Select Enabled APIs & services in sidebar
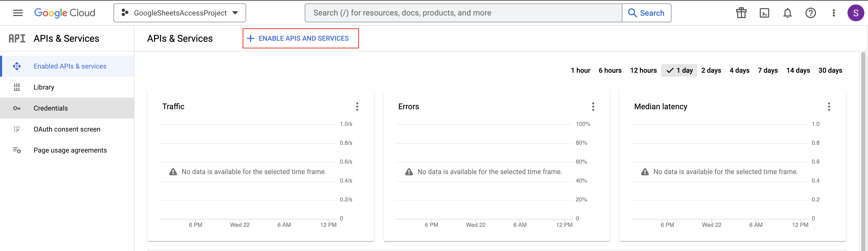 [67, 66]
